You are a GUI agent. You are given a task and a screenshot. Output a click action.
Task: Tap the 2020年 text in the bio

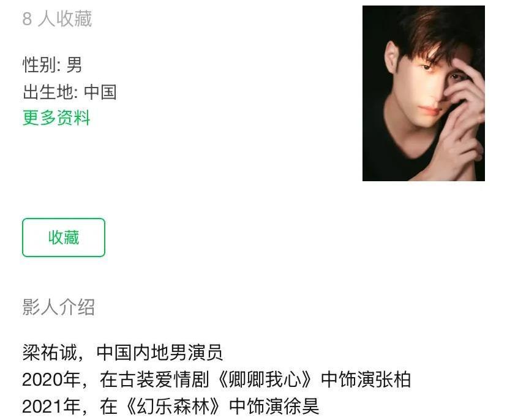(x=51, y=379)
